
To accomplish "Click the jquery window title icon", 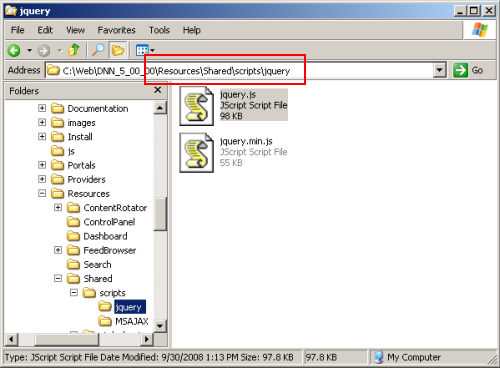I will click(x=11, y=11).
